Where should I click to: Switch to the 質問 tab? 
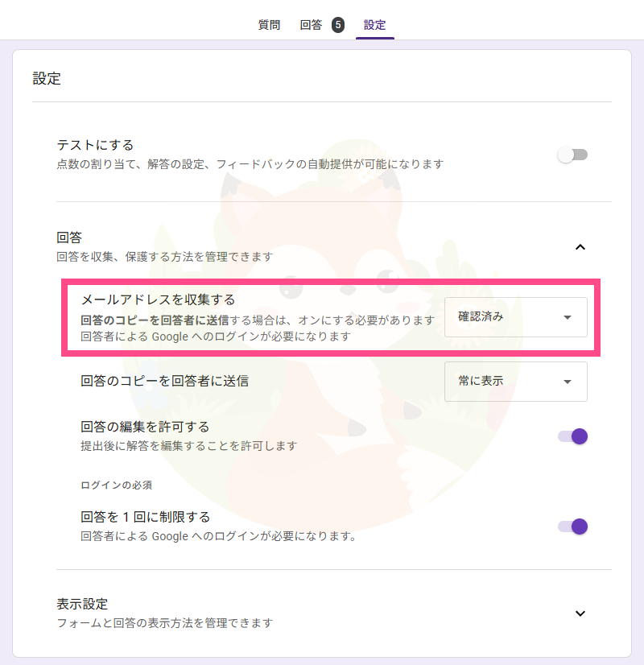point(268,25)
